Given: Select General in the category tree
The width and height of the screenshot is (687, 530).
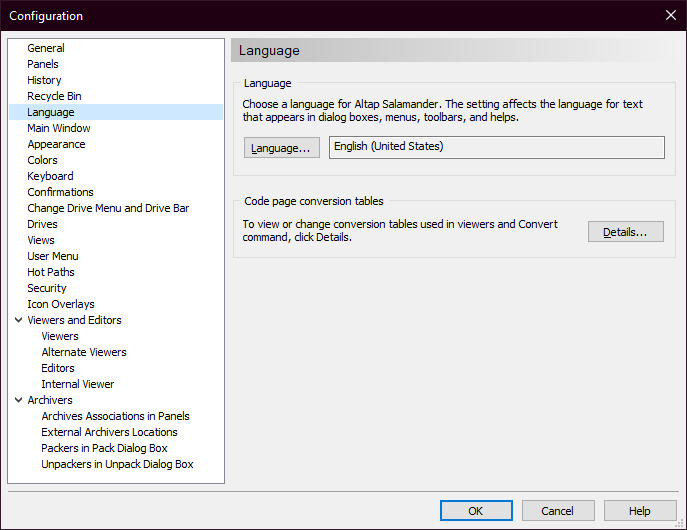Looking at the screenshot, I should (x=46, y=48).
